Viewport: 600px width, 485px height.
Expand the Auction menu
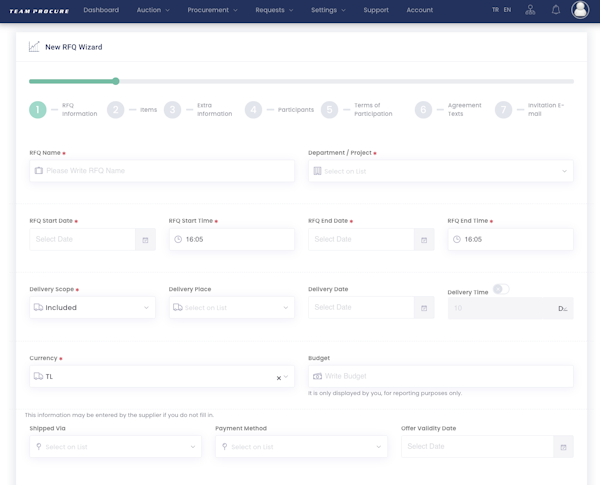[x=153, y=10]
